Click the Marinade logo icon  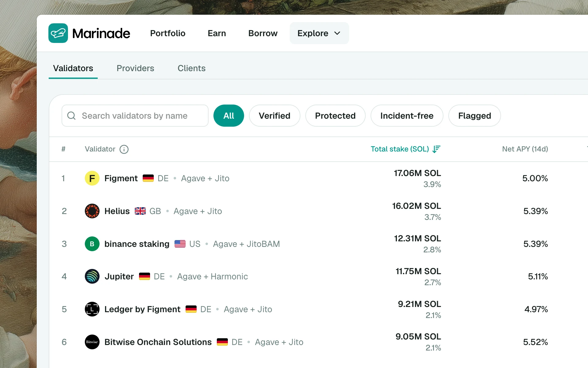[x=58, y=33]
